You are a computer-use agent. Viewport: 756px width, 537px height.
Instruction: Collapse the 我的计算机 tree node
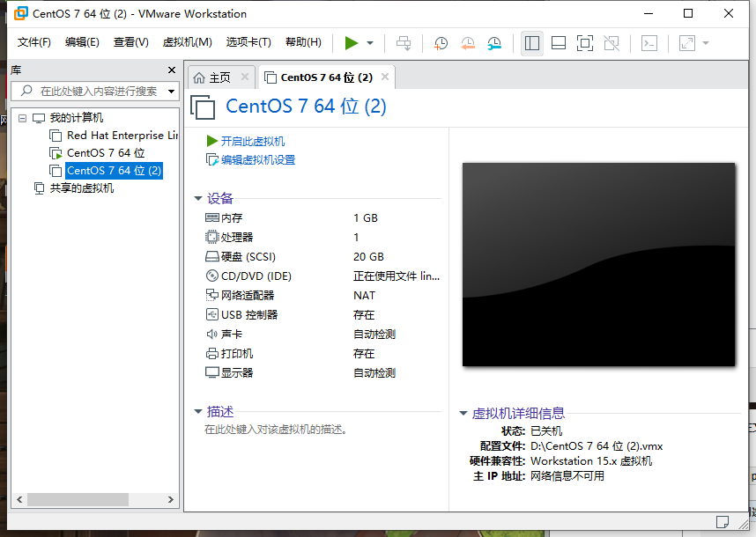coord(22,118)
